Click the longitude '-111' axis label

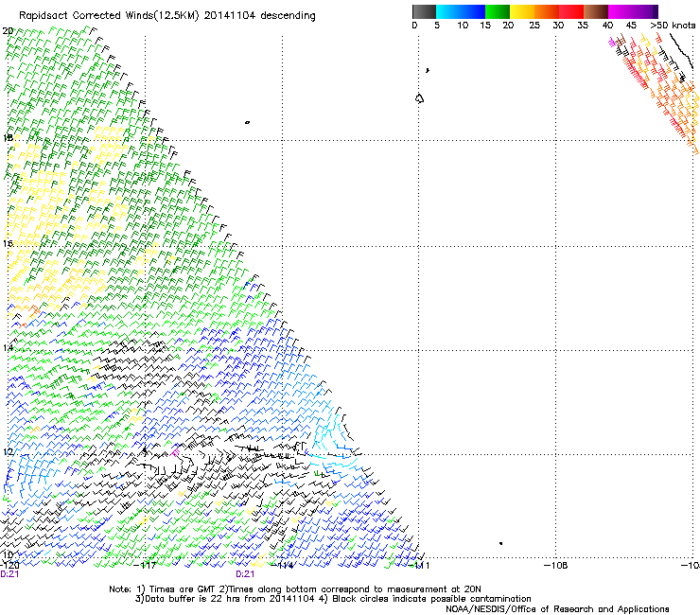point(420,566)
